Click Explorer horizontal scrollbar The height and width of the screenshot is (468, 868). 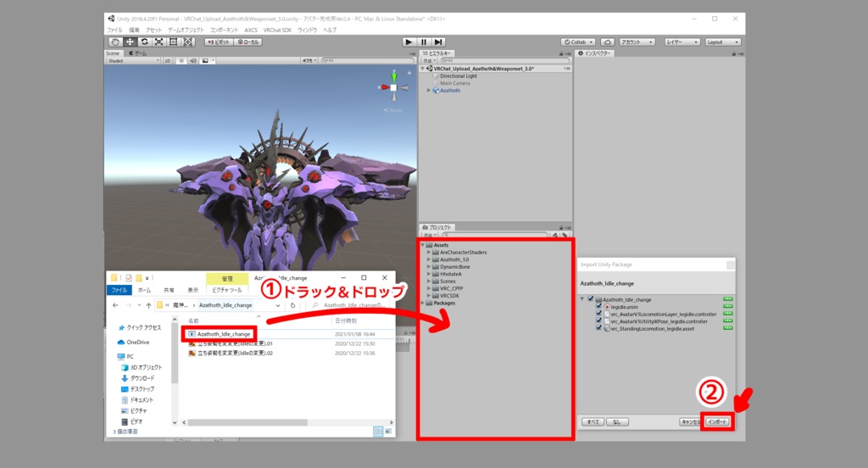[248, 422]
